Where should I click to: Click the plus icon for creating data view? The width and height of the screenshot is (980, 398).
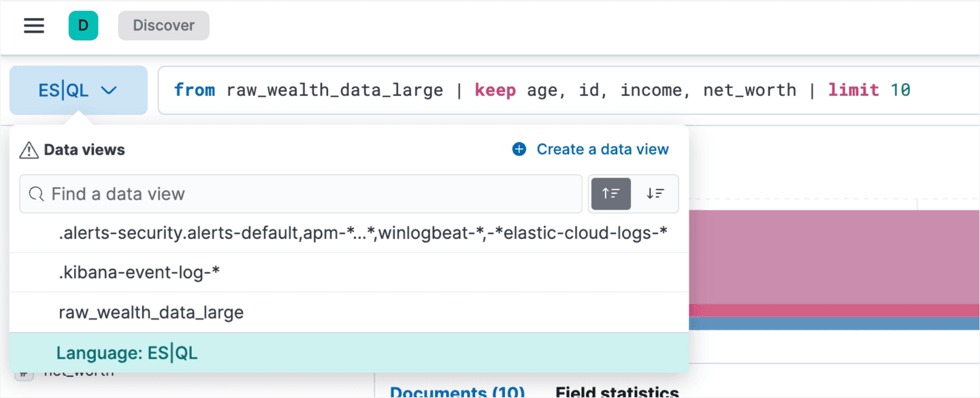tap(519, 150)
